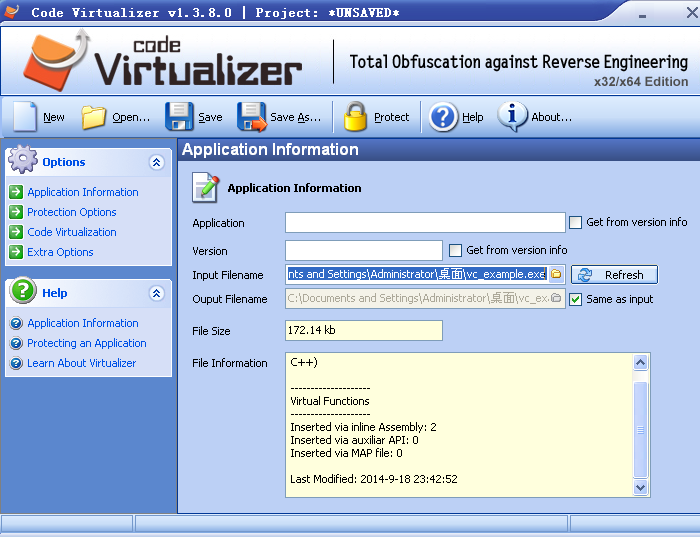Click the Save toolbar label
This screenshot has width=700, height=537.
[x=210, y=117]
